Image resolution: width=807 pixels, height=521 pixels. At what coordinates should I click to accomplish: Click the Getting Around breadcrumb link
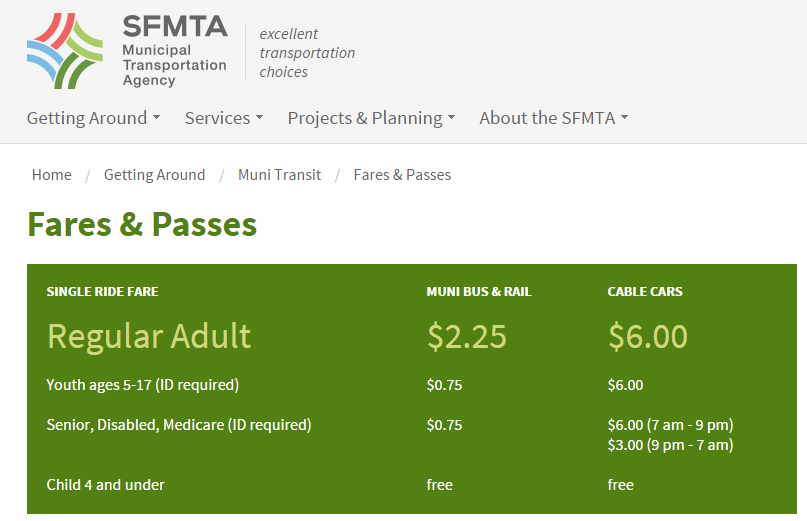click(x=154, y=175)
